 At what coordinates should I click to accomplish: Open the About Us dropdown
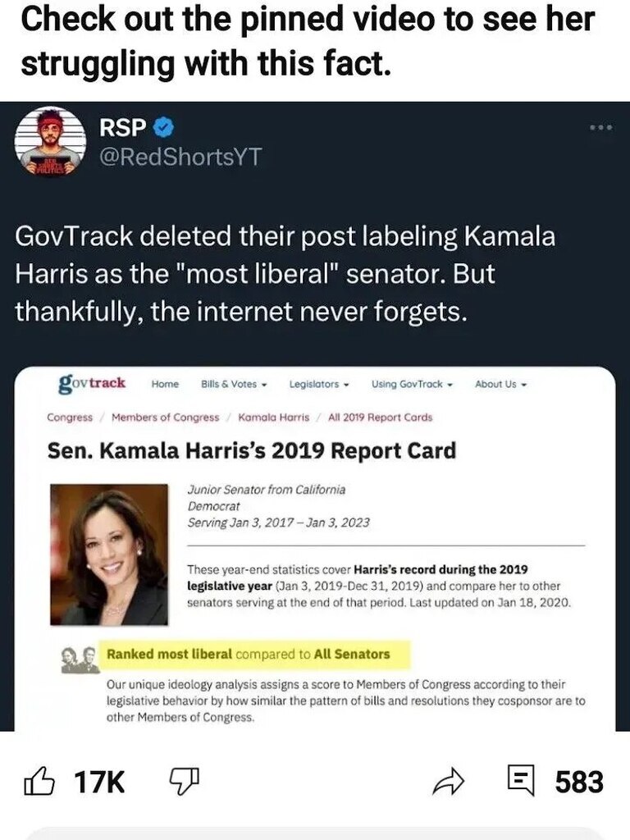click(500, 384)
